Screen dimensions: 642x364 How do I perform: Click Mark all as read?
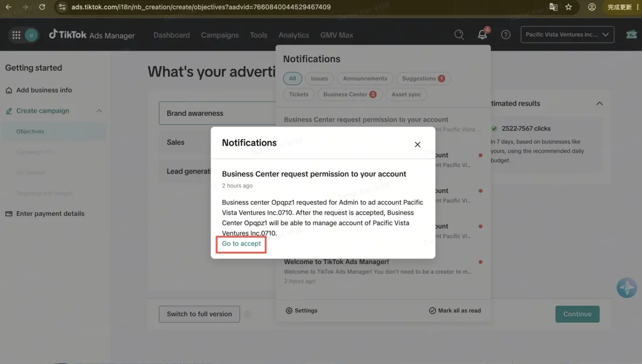pos(455,311)
